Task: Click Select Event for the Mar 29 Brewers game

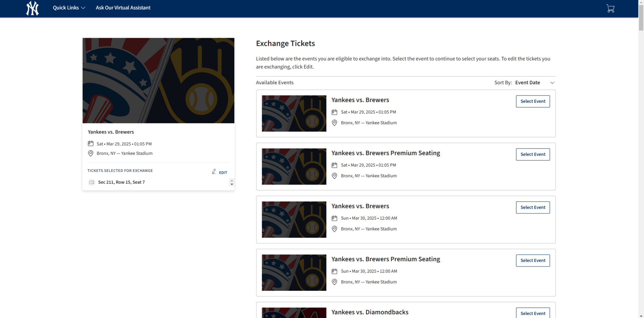Action: pos(533,101)
